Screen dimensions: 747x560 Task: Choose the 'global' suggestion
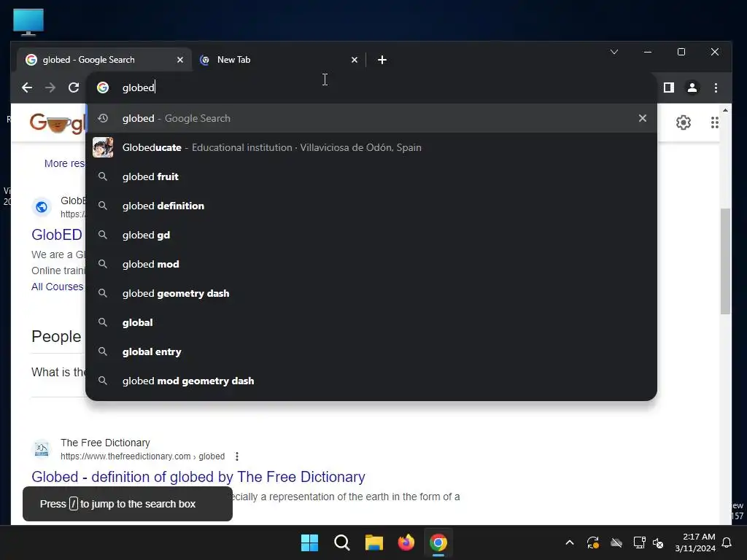(371, 322)
